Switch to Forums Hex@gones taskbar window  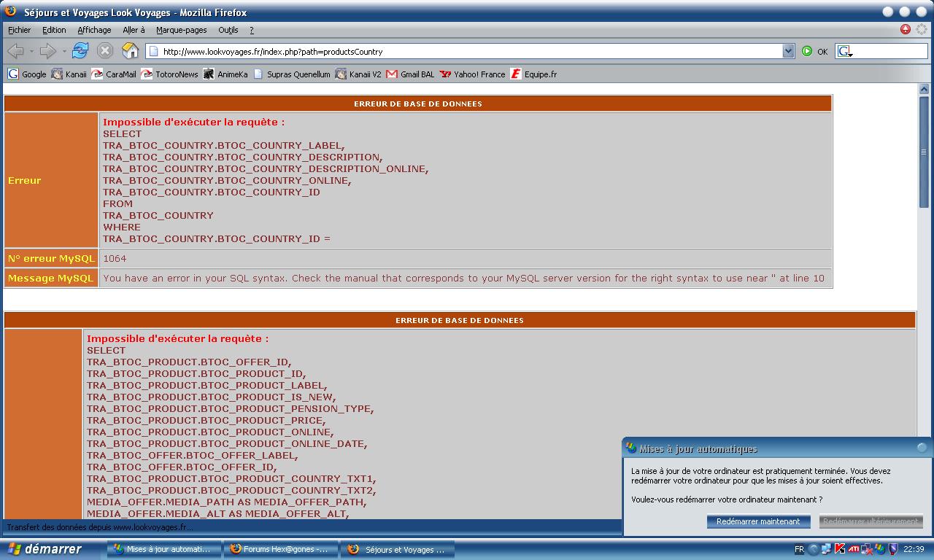coord(280,549)
